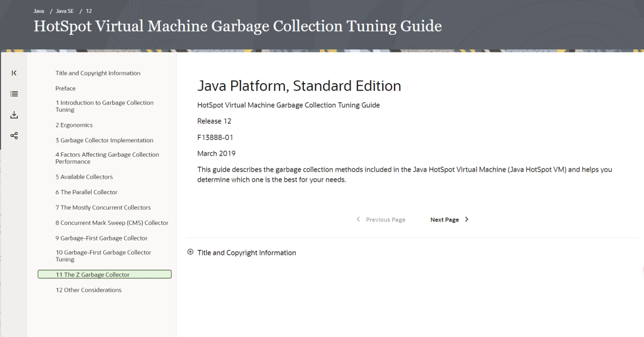Click the March 2019 date text
This screenshot has height=337, width=644.
216,153
